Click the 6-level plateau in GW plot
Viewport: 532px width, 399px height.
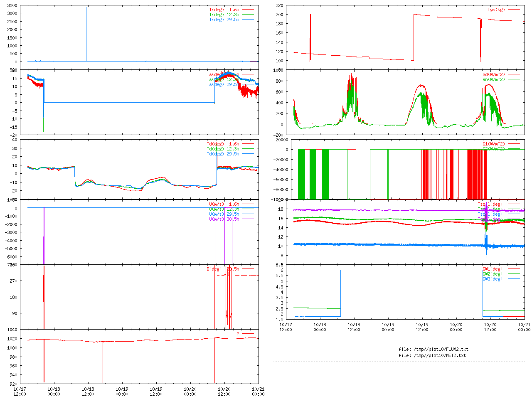[x=411, y=270]
